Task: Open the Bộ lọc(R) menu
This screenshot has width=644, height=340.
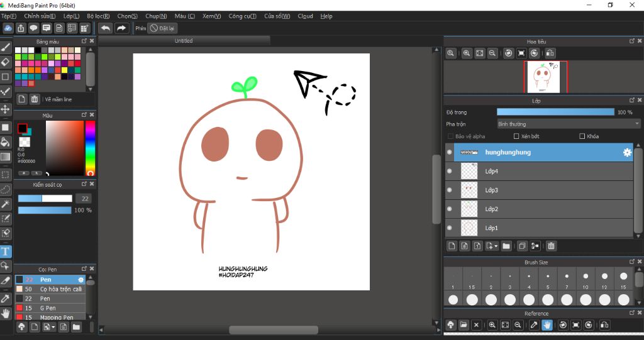Action: [x=98, y=16]
